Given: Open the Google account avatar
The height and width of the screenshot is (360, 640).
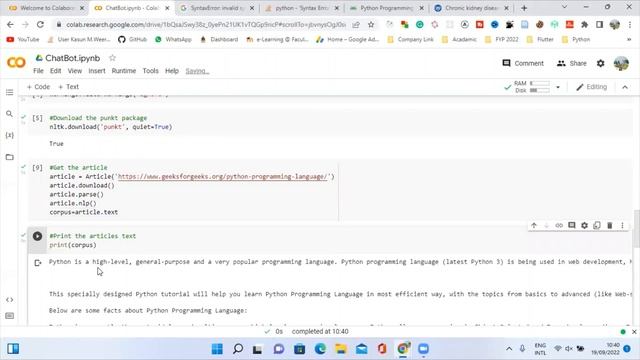Looking at the screenshot, I should (621, 63).
